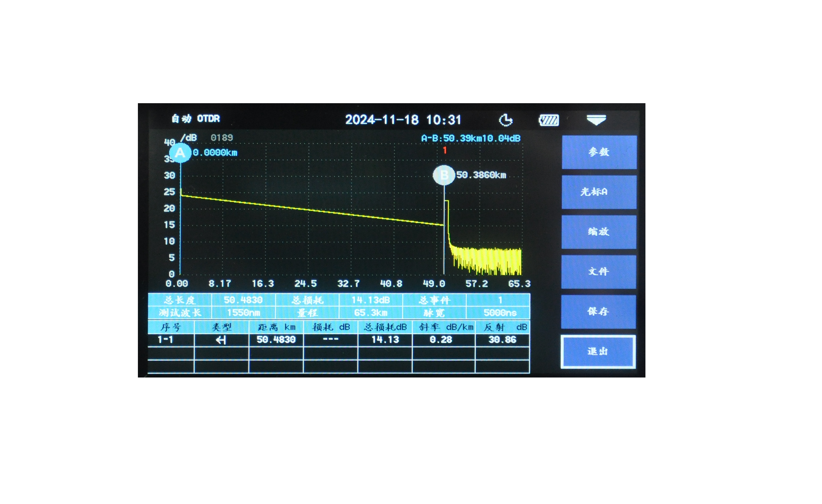Click the battery status icon
The height and width of the screenshot is (504, 822).
[549, 120]
